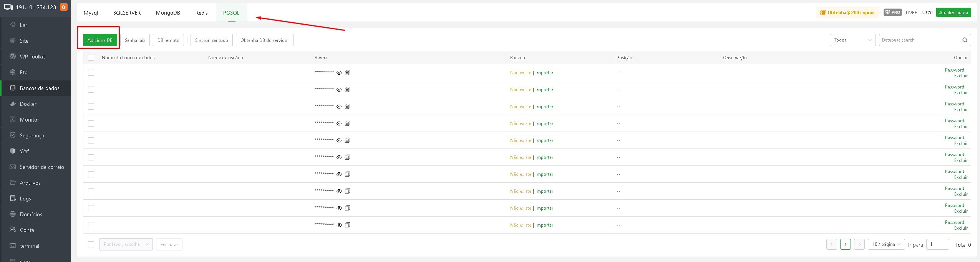The image size is (980, 262).
Task: Click the Servidor de correio envelope icon
Action: tap(13, 167)
